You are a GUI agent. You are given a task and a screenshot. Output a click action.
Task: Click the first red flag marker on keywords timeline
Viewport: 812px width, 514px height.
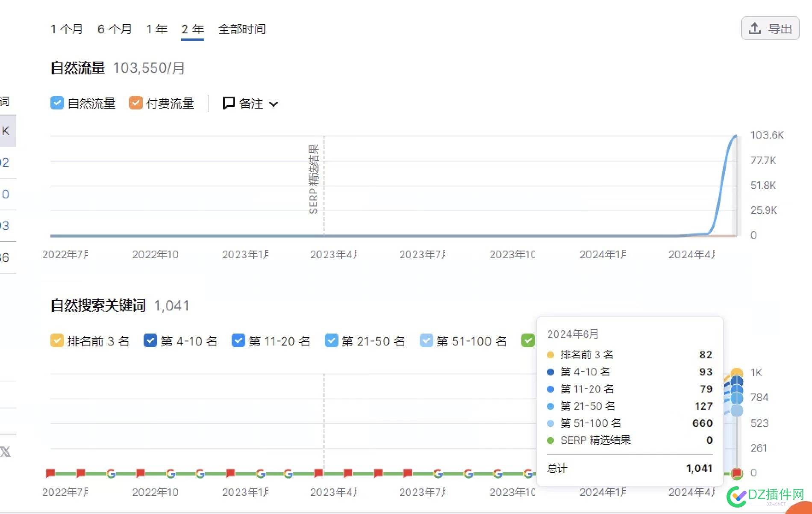coord(50,473)
